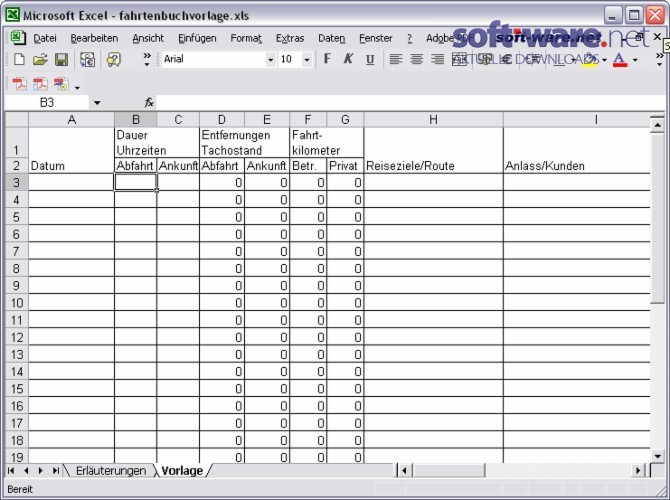Click the fx insert function icon
Viewport: 670px width, 500px height.
149,103
